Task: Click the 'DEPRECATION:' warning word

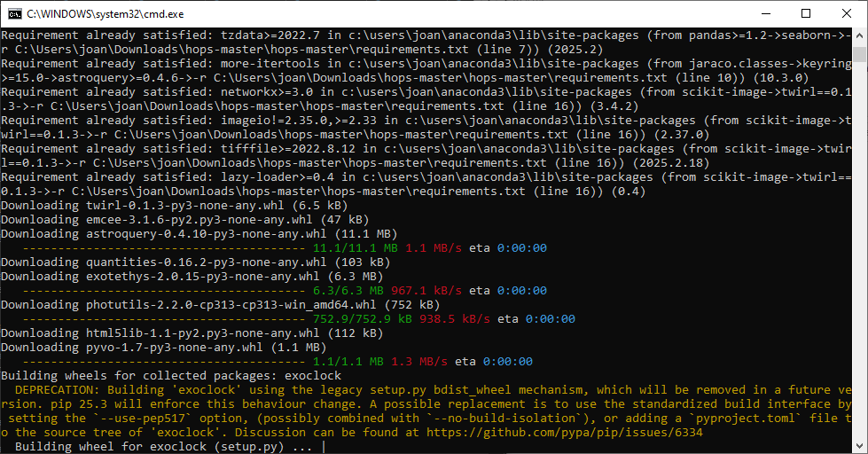Action: (x=58, y=390)
